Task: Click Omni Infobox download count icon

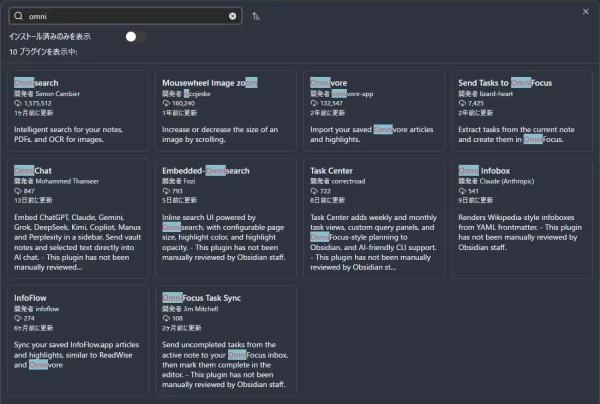Action: click(462, 191)
